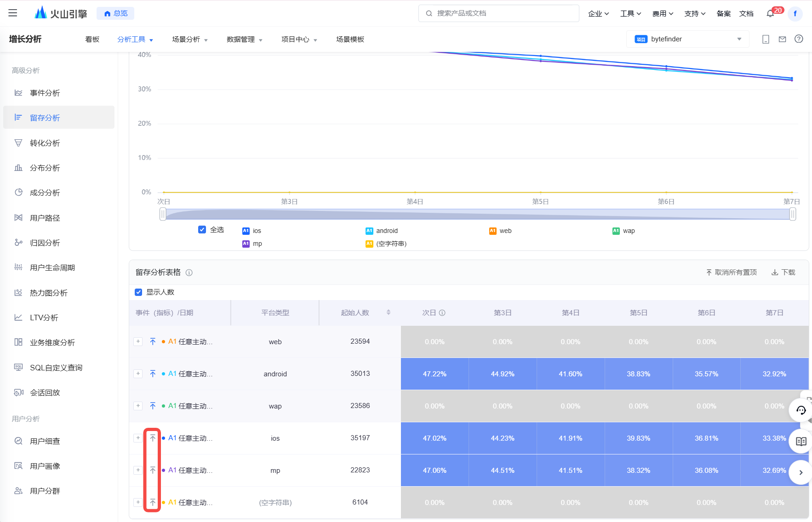This screenshot has width=812, height=522.
Task: Toggle the 全选 legend checkbox
Action: click(202, 230)
